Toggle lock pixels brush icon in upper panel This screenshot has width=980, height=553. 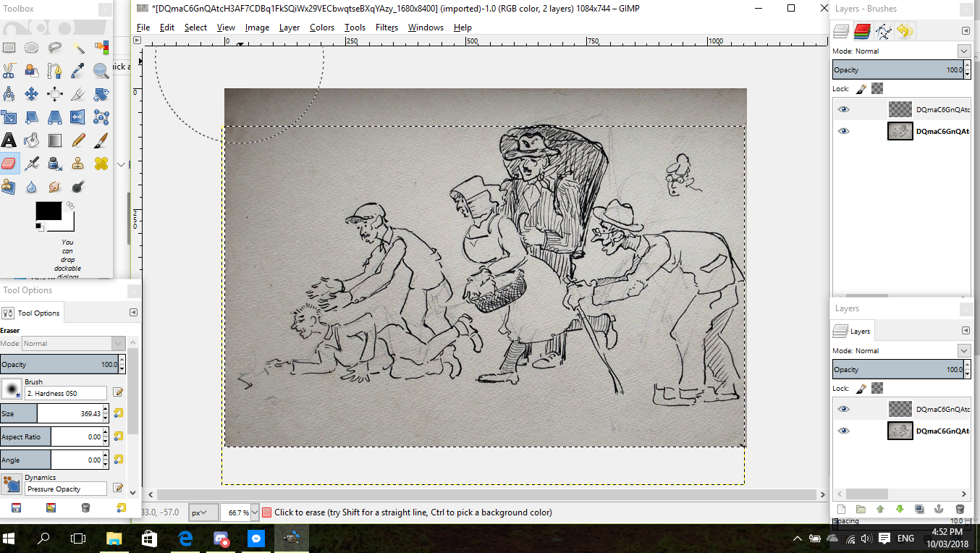coord(861,88)
